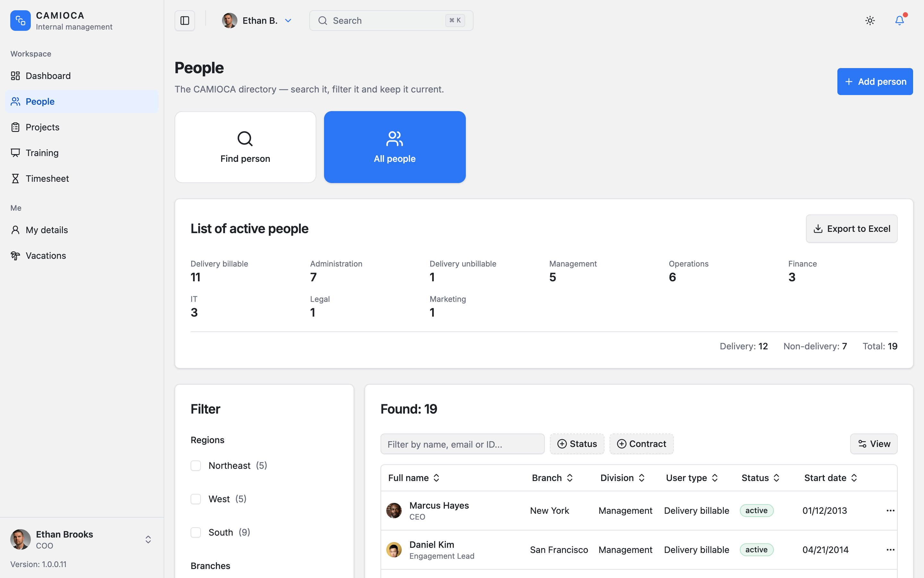Select the All people card

[394, 147]
